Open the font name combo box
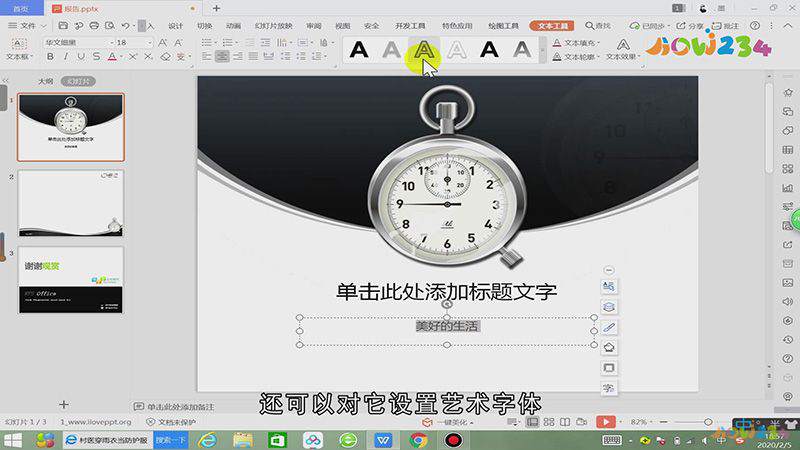Image resolution: width=800 pixels, height=450 pixels. point(78,42)
